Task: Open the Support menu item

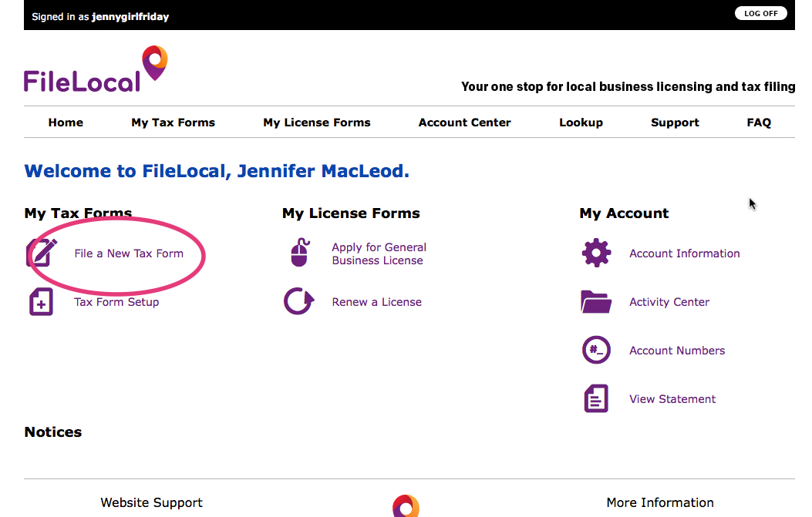Action: click(x=675, y=123)
